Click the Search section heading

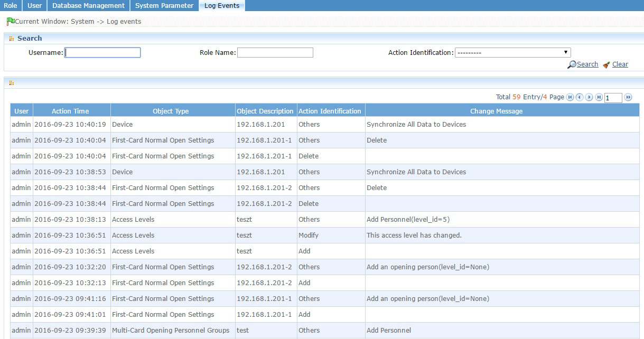coord(30,39)
